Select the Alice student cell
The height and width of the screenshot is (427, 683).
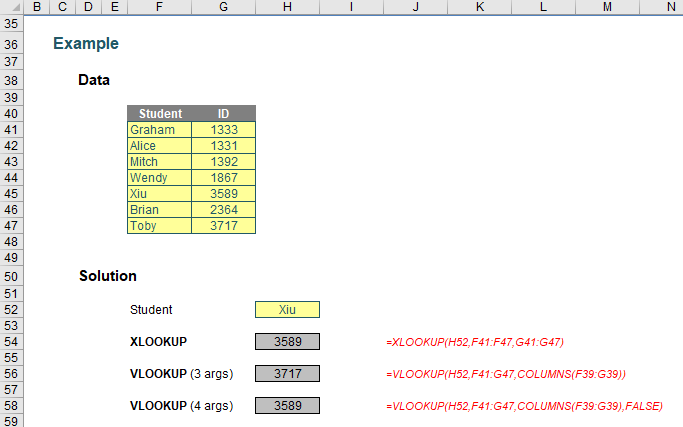pyautogui.click(x=159, y=146)
